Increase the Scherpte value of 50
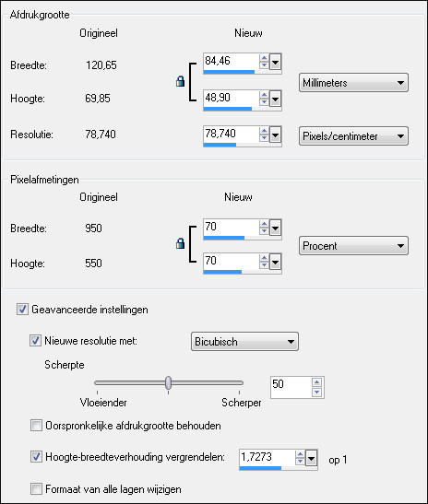The width and height of the screenshot is (428, 504). point(316,382)
